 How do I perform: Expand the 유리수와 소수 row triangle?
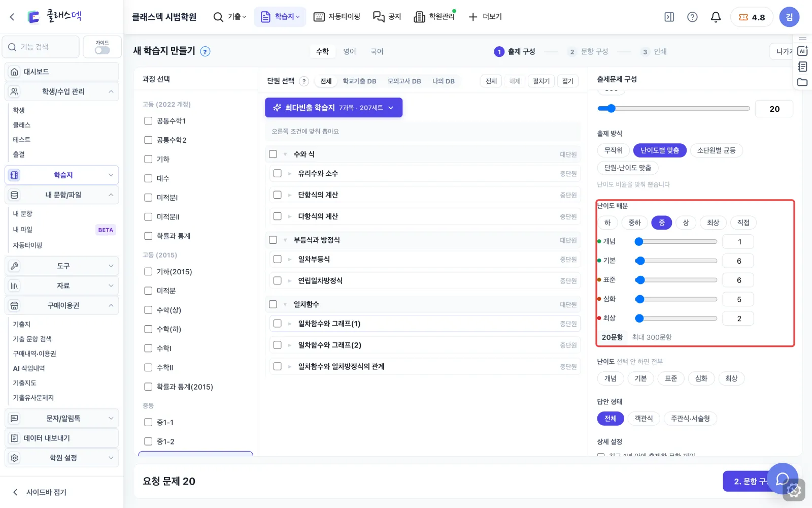pyautogui.click(x=290, y=174)
